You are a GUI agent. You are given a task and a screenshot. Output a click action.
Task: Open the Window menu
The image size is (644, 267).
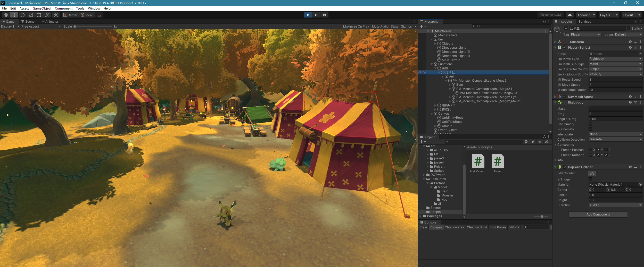(x=94, y=8)
